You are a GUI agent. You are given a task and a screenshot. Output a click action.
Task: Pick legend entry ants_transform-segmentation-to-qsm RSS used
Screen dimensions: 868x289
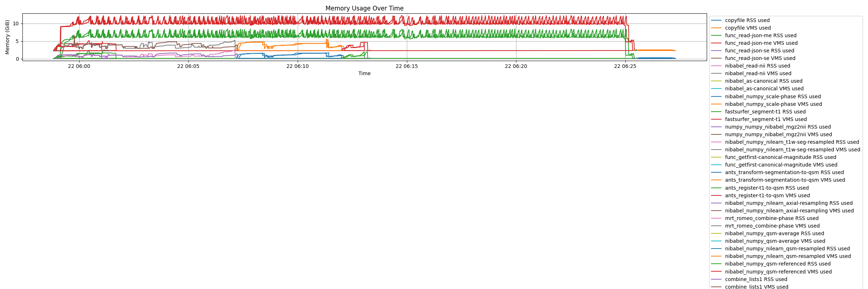[x=778, y=172]
